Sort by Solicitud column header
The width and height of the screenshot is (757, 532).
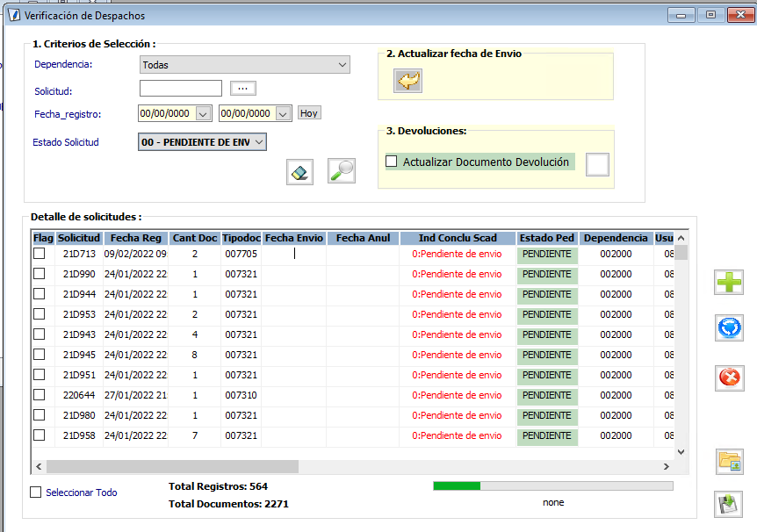[79, 238]
